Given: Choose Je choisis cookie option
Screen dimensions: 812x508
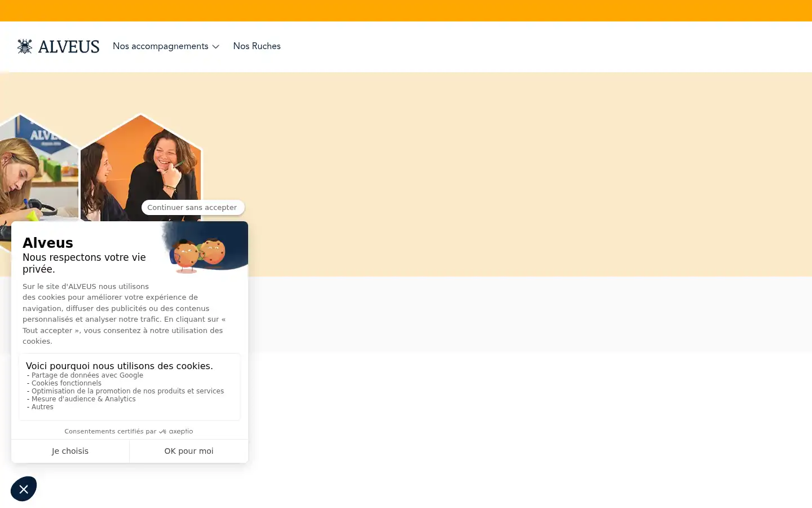Looking at the screenshot, I should click(x=70, y=451).
